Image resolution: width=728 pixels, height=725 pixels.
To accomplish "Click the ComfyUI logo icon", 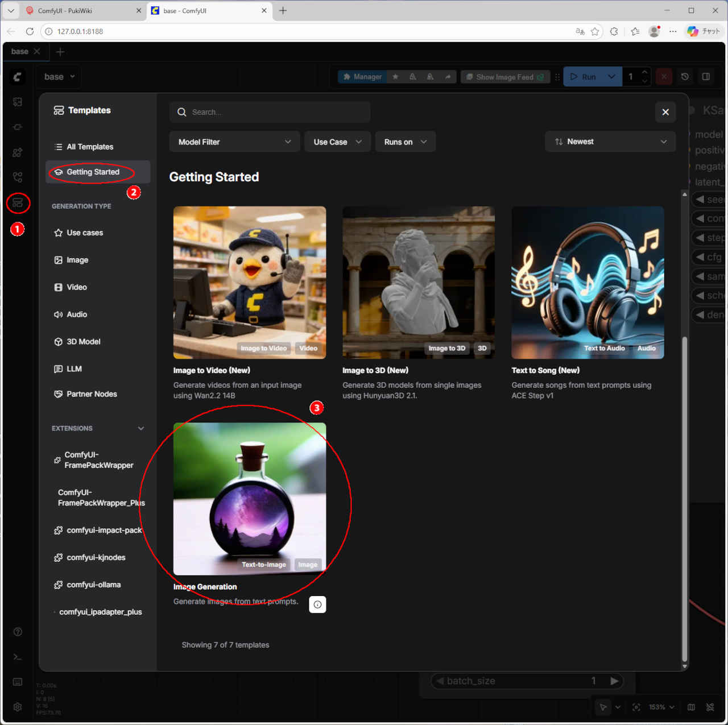I will pos(18,77).
